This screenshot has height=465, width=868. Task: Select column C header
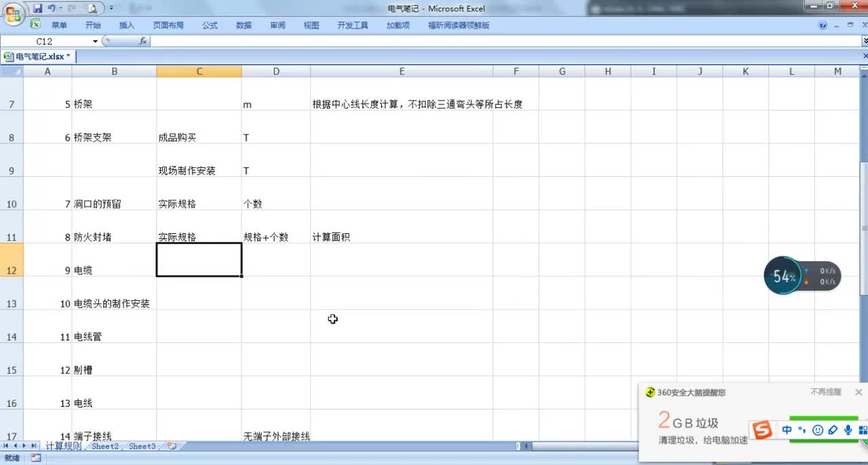tap(199, 71)
